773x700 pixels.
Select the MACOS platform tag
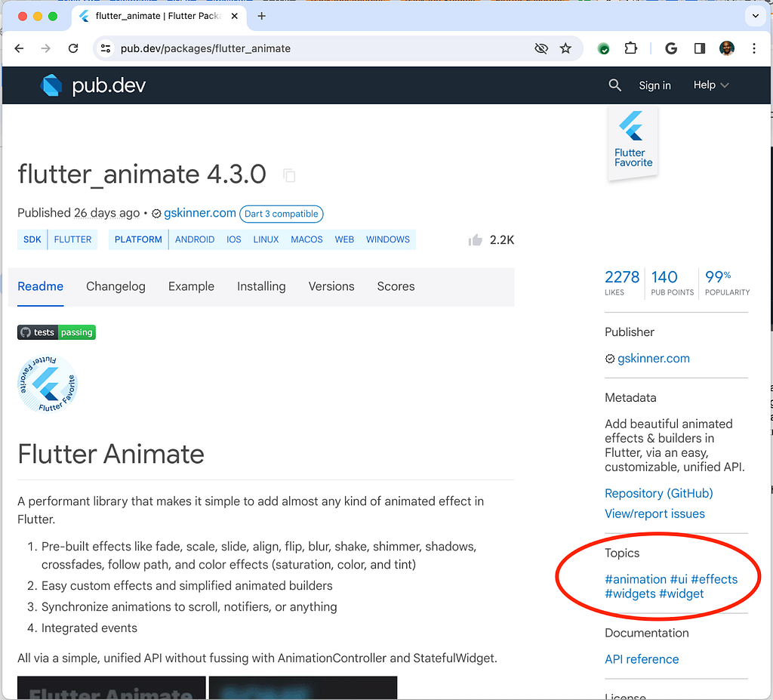point(306,239)
